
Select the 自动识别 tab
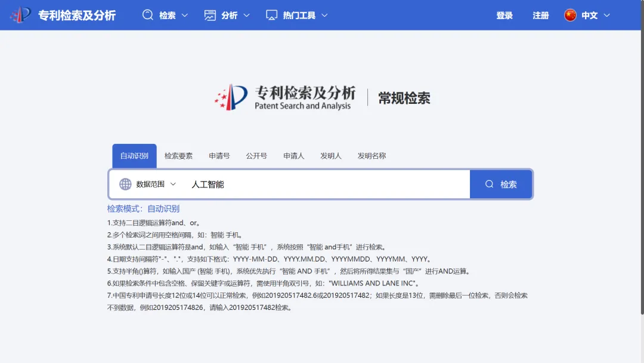(134, 156)
